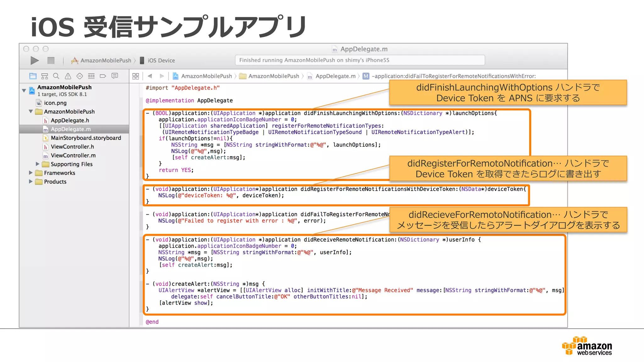The height and width of the screenshot is (362, 644).
Task: Click the didReceiveRemoteNotification method signature
Action: coord(314,239)
